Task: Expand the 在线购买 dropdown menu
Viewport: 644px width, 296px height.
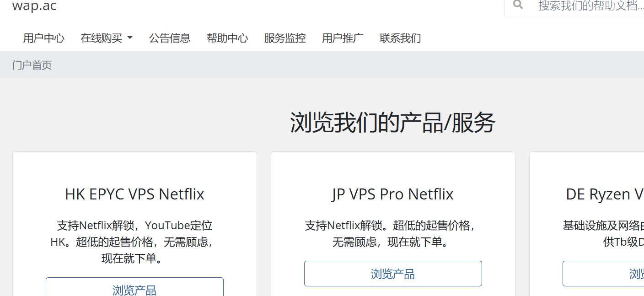Action: pos(107,38)
